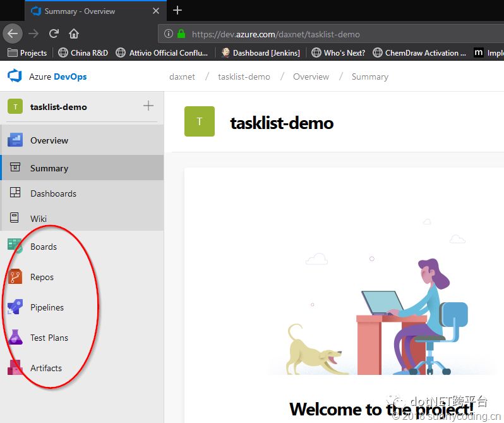This screenshot has height=423, width=504.
Task: Click the Summary breadcrumb
Action: click(370, 77)
